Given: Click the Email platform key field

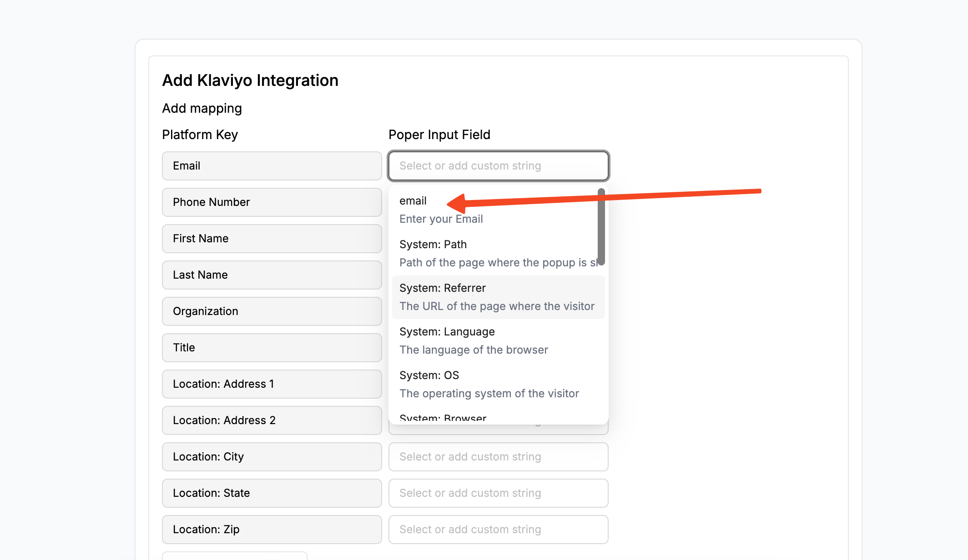Looking at the screenshot, I should tap(272, 166).
